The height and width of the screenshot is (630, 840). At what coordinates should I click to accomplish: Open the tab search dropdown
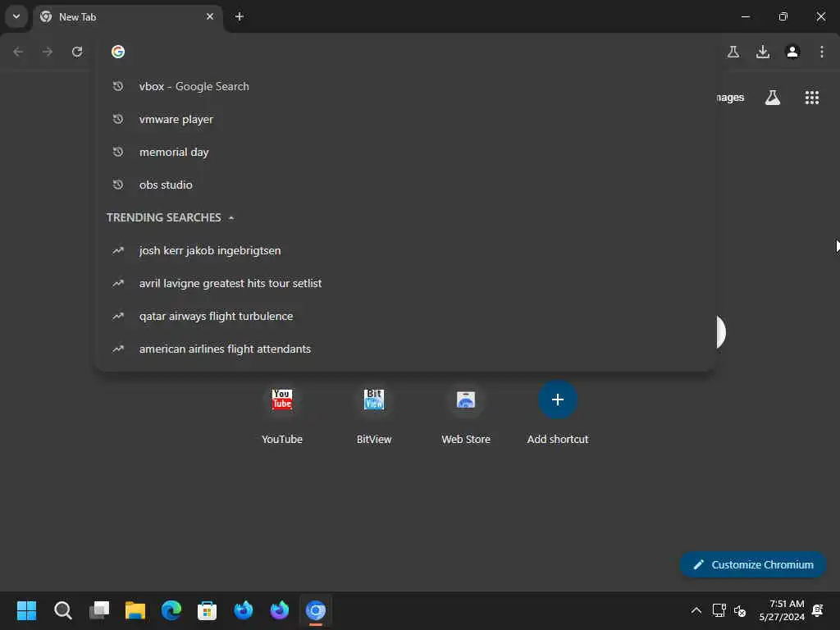[x=16, y=16]
